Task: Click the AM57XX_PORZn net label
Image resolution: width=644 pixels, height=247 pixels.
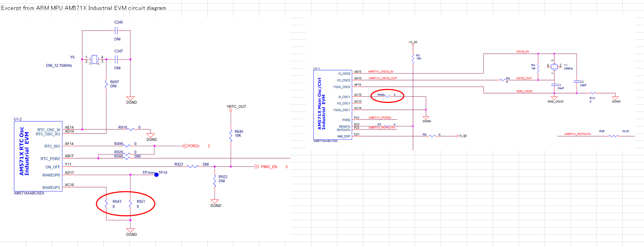Action: 380,118
